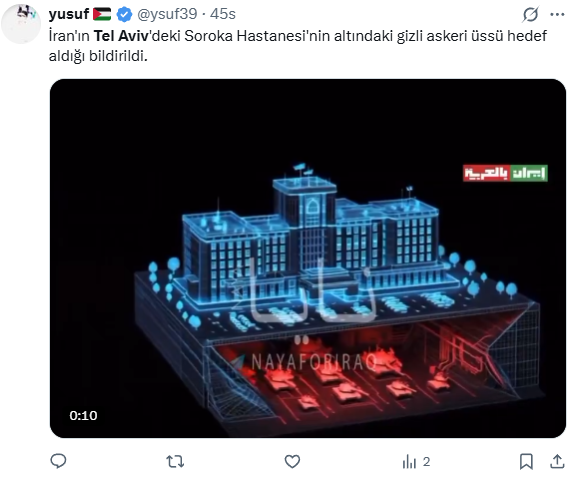
Task: Click the view count number 2
Action: click(426, 462)
